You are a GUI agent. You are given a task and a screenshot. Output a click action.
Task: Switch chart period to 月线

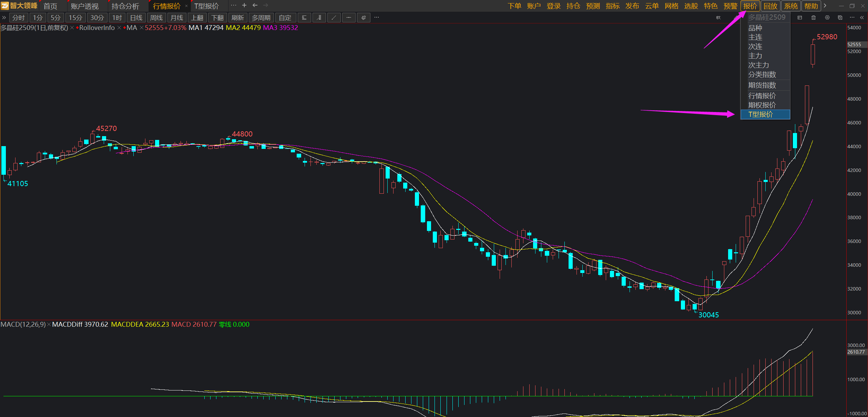[x=177, y=18]
